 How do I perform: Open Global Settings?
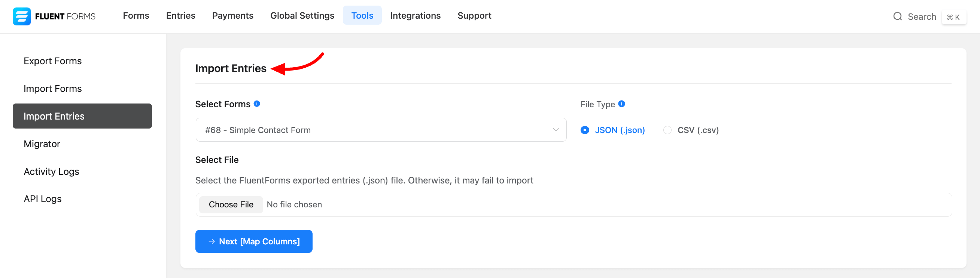click(302, 16)
